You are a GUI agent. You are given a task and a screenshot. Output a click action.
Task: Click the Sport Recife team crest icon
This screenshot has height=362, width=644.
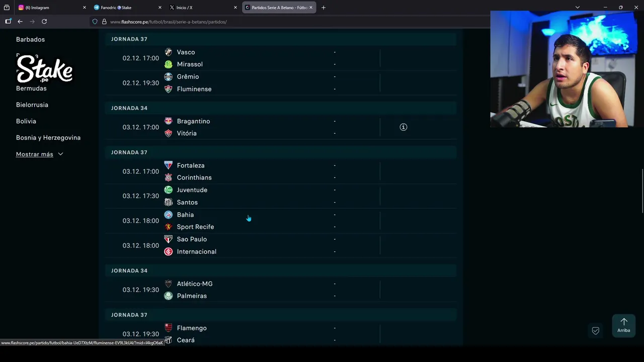point(169,227)
